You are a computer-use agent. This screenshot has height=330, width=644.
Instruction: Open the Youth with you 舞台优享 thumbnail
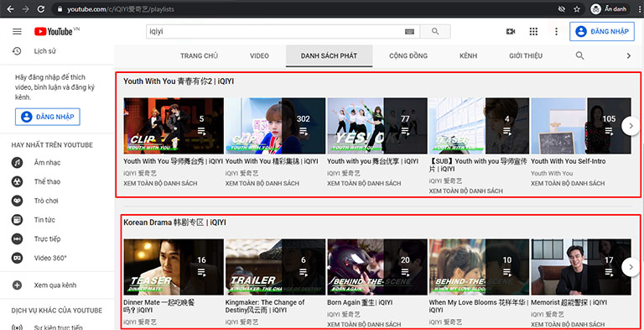tap(377, 125)
